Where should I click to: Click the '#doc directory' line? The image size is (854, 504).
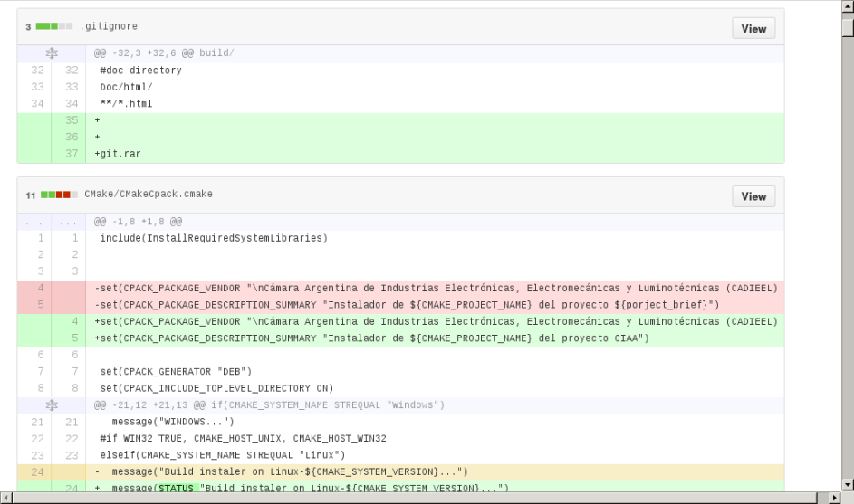[x=435, y=71]
